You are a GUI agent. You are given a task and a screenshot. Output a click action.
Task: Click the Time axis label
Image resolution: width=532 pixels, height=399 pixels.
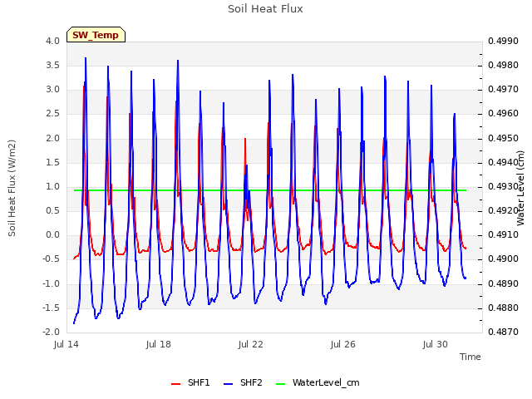pos(470,357)
